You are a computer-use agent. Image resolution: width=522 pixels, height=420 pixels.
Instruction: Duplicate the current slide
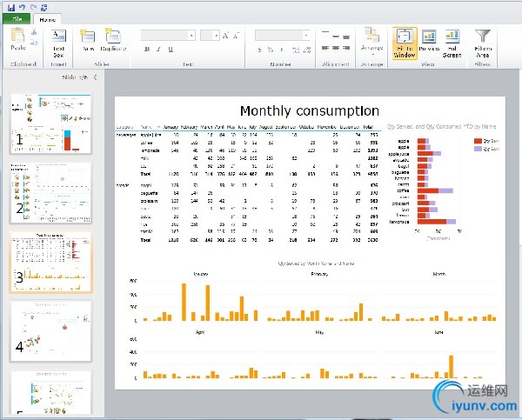(x=113, y=40)
